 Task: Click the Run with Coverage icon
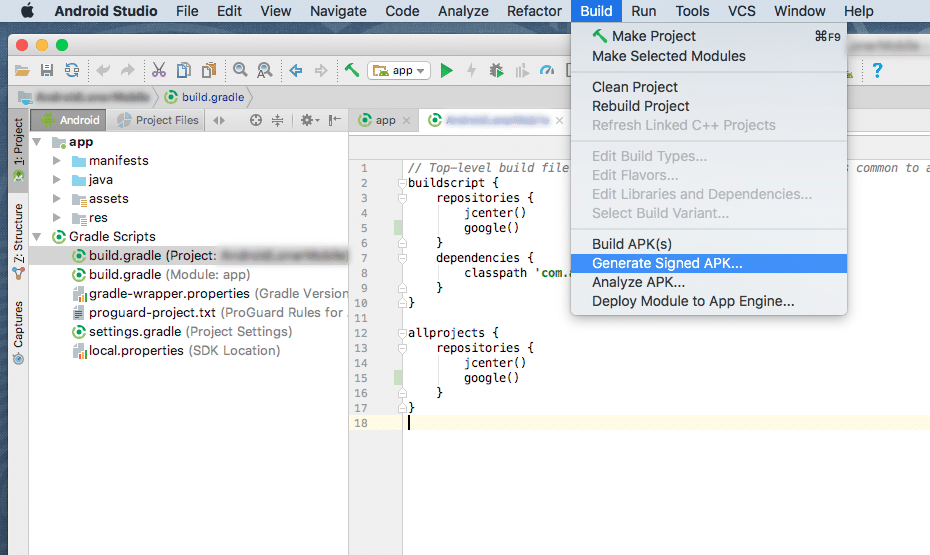click(x=522, y=71)
